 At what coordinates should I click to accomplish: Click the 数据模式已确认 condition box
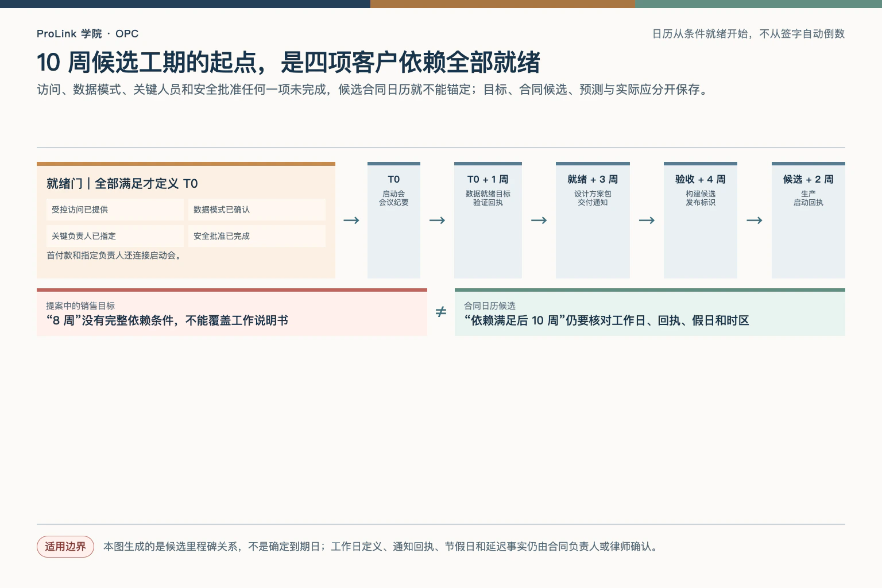tap(257, 210)
